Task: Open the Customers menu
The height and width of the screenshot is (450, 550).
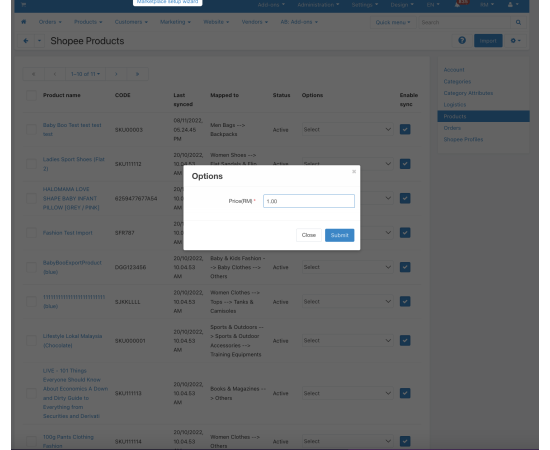Action: click(131, 22)
